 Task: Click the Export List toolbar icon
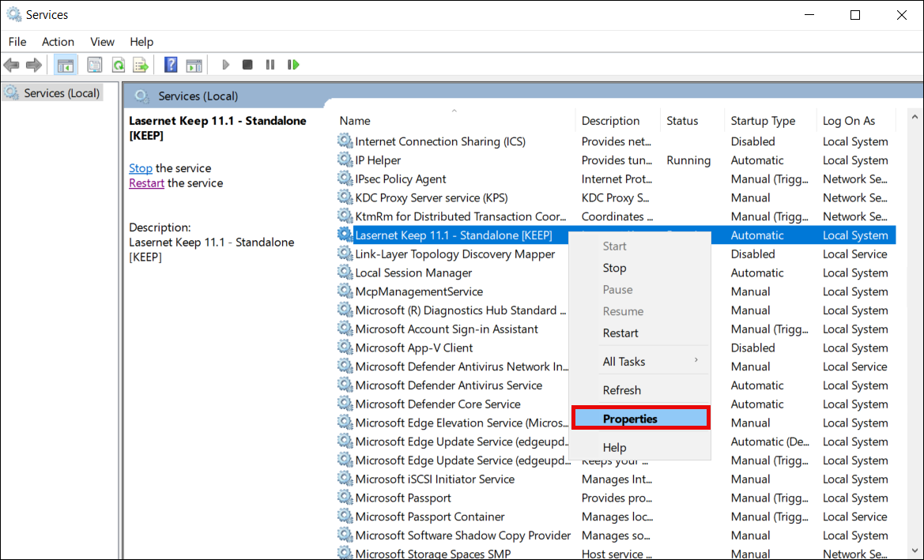click(141, 65)
